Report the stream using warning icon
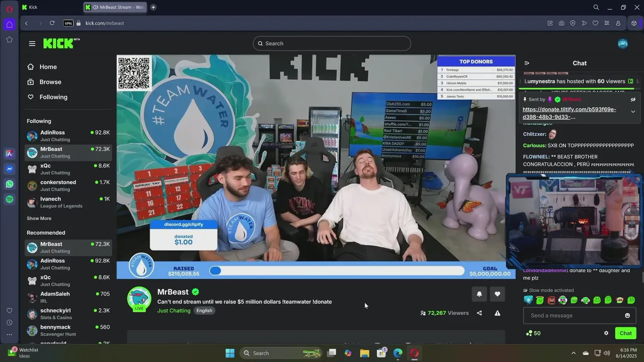 (x=498, y=313)
